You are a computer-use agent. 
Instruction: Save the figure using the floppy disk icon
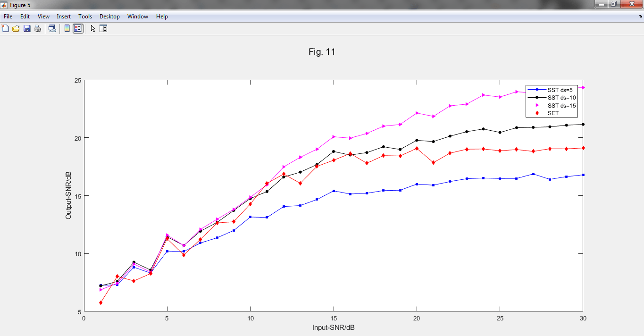click(27, 28)
